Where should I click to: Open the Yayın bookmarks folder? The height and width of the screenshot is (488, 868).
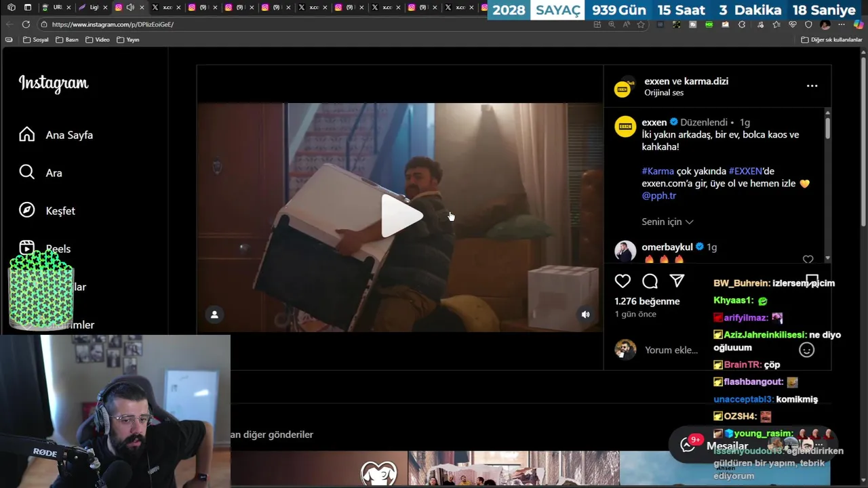pyautogui.click(x=127, y=39)
